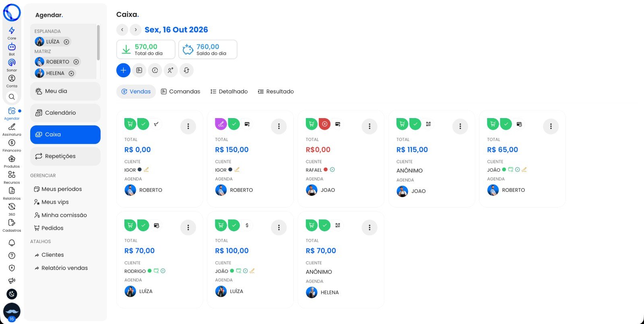Click the refresh sync icon in Caixa toolbar
Image resolution: width=644 pixels, height=324 pixels.
click(186, 70)
